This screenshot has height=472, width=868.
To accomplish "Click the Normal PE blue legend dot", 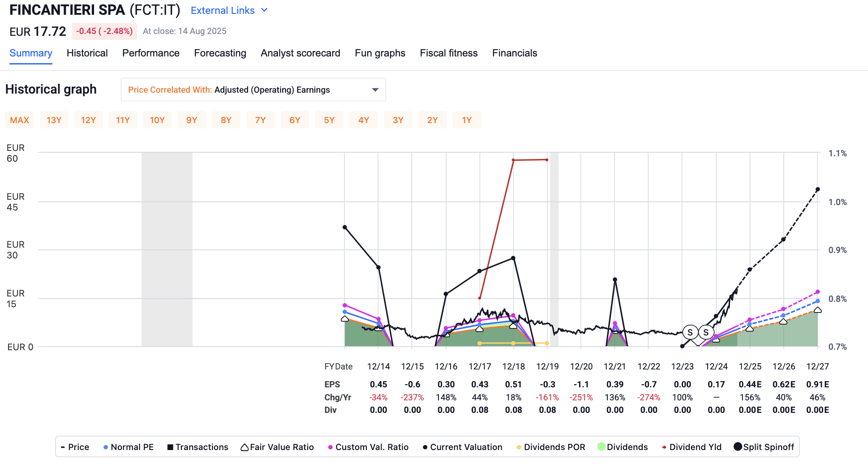I will point(106,447).
